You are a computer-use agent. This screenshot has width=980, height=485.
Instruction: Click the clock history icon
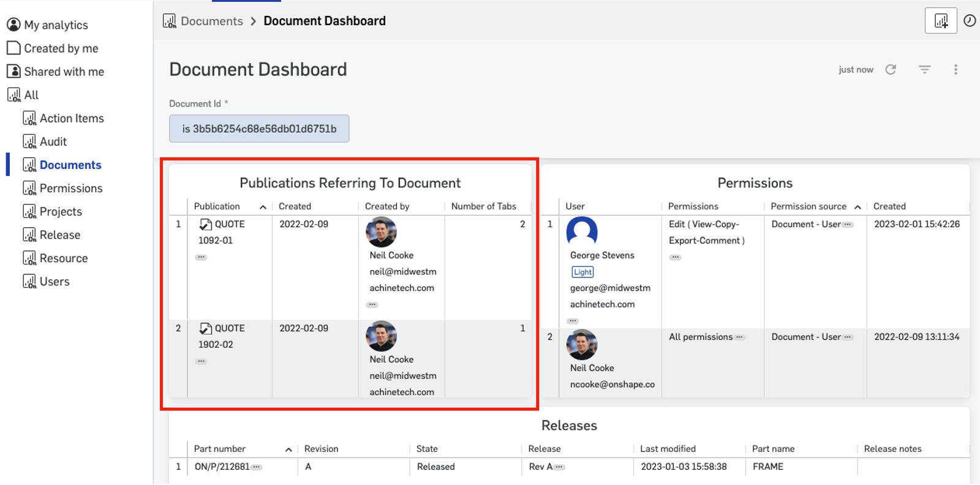pos(970,21)
